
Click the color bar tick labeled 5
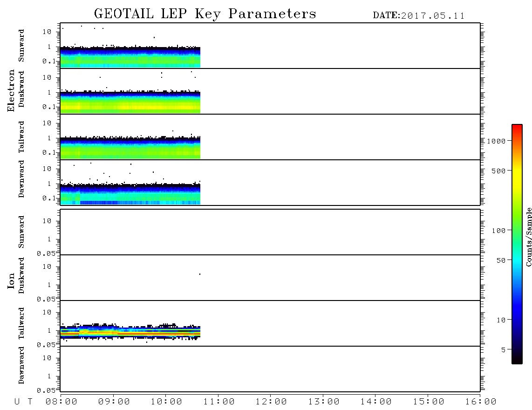point(504,350)
